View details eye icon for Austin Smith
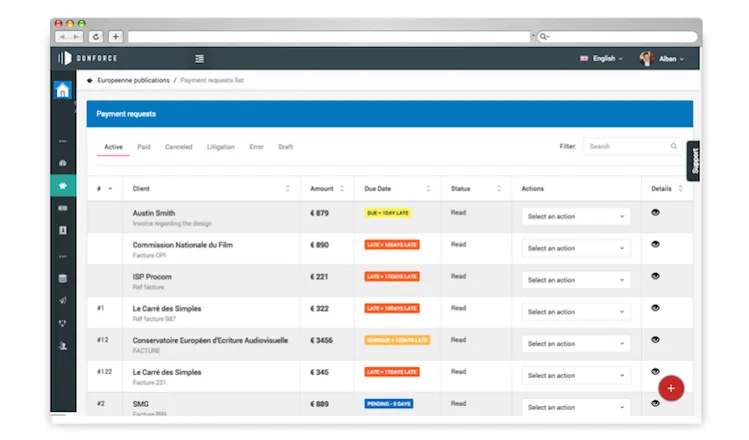 pyautogui.click(x=655, y=213)
